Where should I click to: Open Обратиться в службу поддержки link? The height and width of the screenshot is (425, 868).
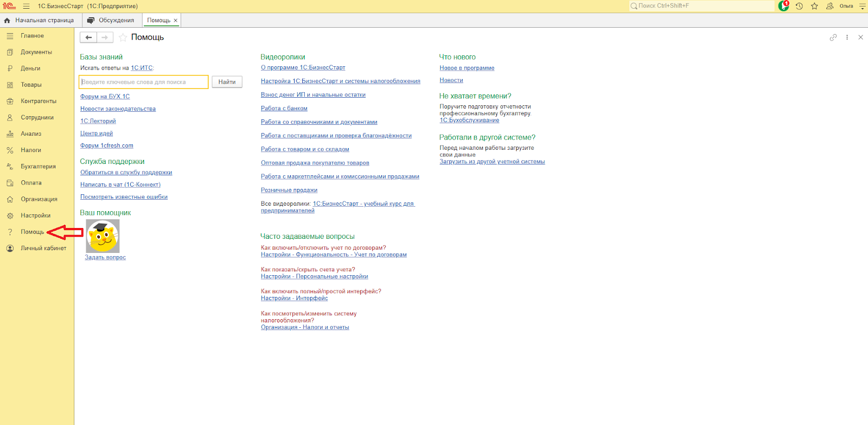tap(126, 173)
